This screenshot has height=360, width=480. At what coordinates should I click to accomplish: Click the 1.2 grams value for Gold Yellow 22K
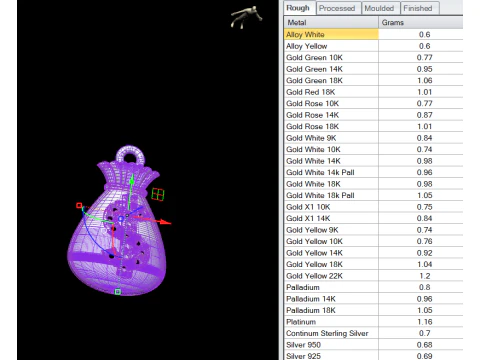point(425,276)
